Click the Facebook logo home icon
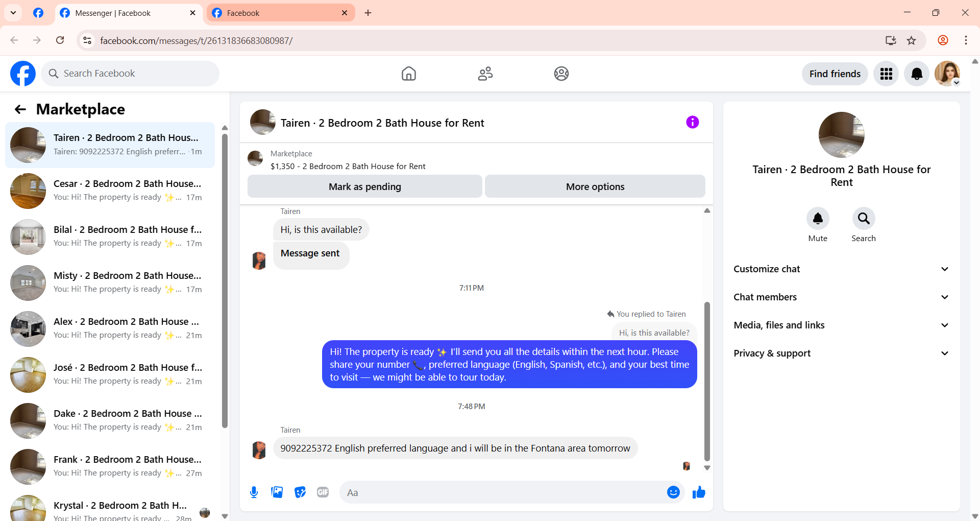The width and height of the screenshot is (980, 521). pos(23,74)
